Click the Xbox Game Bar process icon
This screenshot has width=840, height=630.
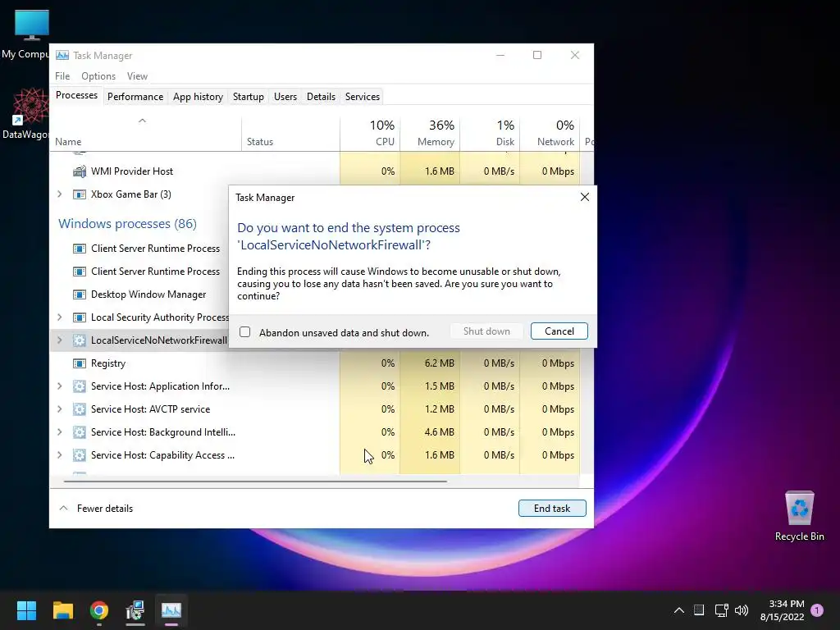point(80,194)
